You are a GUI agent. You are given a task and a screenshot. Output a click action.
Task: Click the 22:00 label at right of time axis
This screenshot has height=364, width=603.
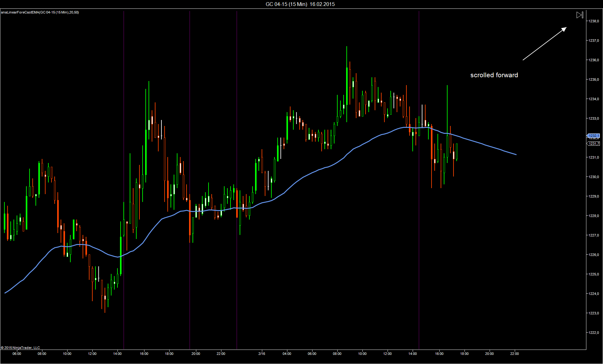tap(514, 354)
